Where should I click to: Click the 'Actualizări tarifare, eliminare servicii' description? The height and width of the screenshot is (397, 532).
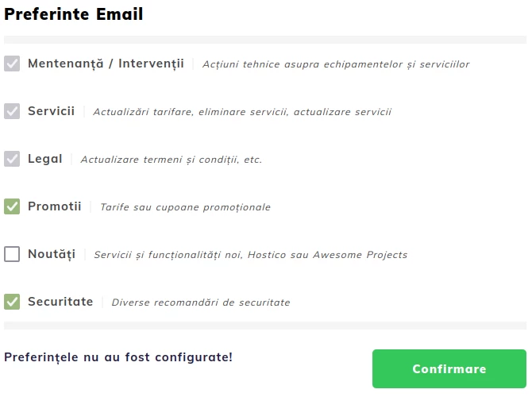pyautogui.click(x=242, y=112)
